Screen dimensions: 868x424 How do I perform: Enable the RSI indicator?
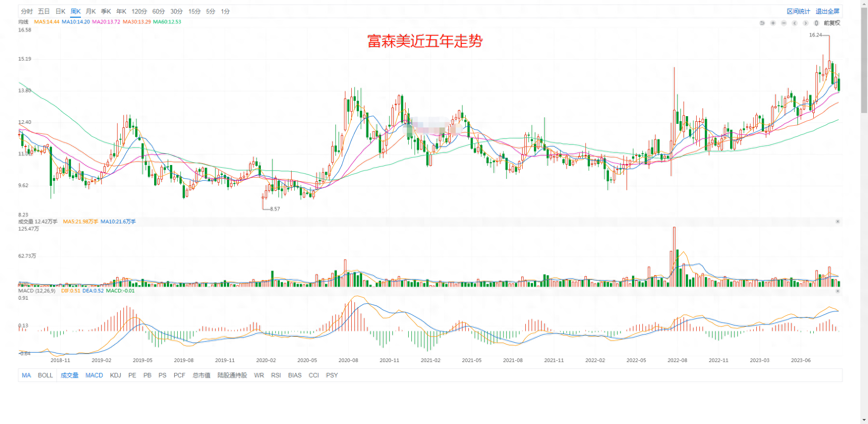[x=276, y=375]
